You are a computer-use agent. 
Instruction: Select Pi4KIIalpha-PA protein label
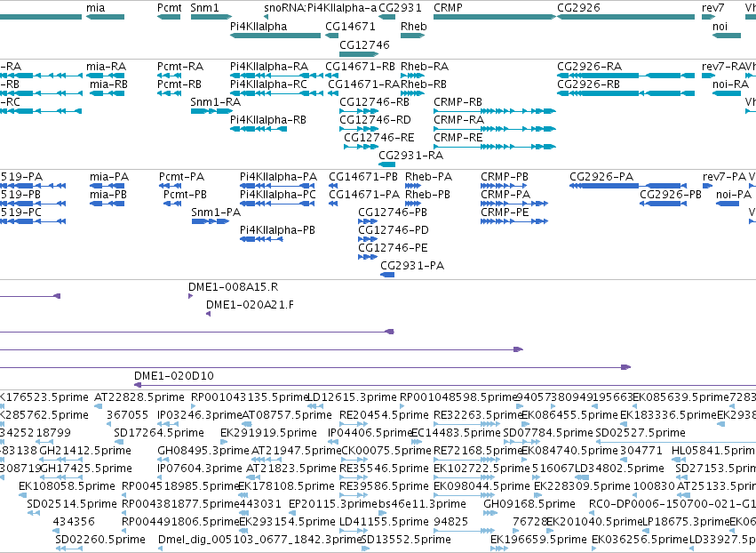click(x=279, y=177)
